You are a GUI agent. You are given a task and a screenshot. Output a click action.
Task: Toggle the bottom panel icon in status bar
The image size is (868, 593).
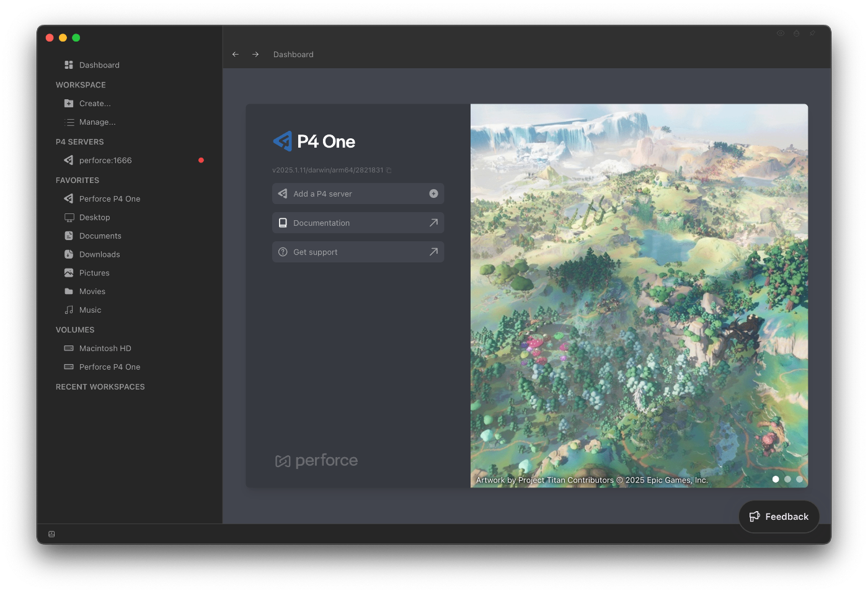(51, 534)
